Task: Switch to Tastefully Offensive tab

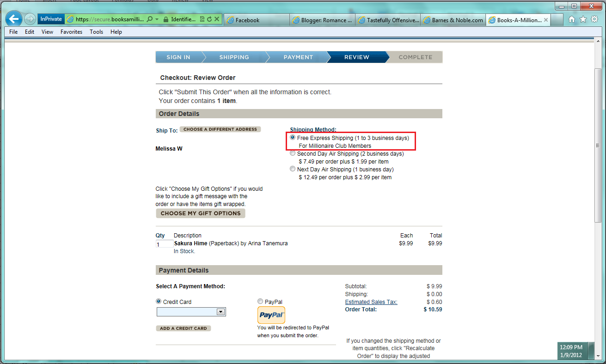Action: click(x=388, y=20)
